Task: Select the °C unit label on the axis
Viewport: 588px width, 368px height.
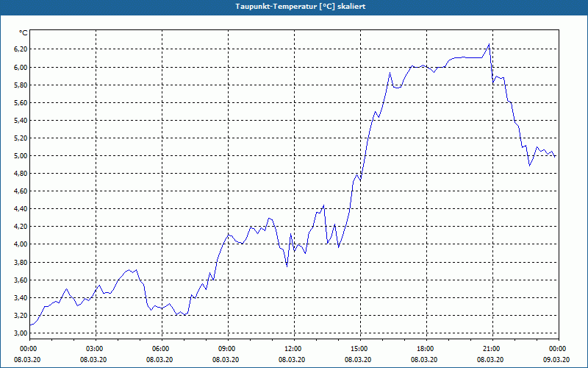Action: coord(24,33)
